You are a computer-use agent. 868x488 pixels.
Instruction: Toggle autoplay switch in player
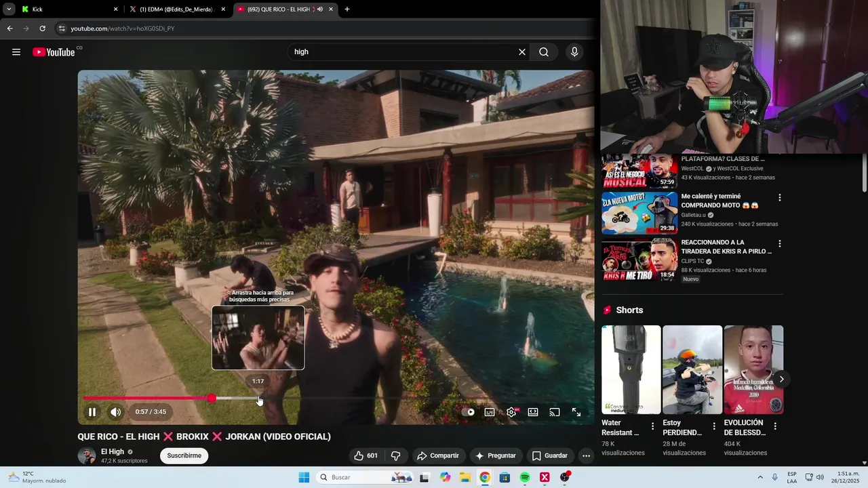469,412
